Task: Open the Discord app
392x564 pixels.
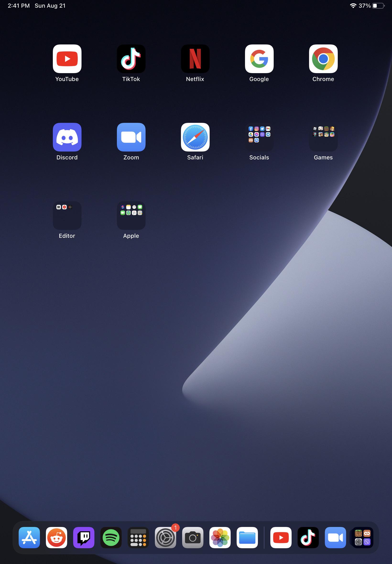Action: point(67,137)
